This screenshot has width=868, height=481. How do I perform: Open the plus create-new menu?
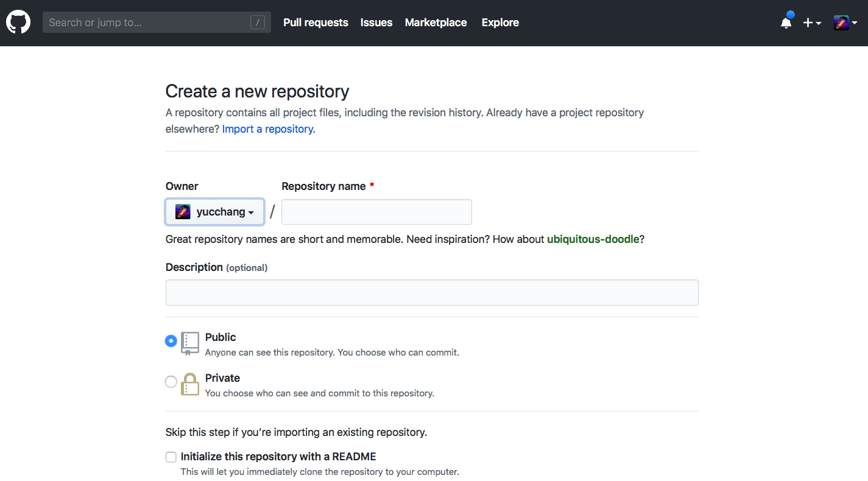(812, 23)
